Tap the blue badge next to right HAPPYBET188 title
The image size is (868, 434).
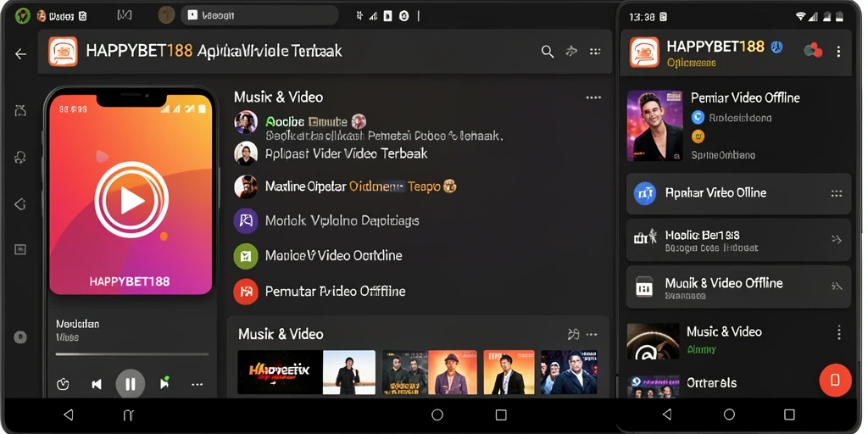pos(776,47)
